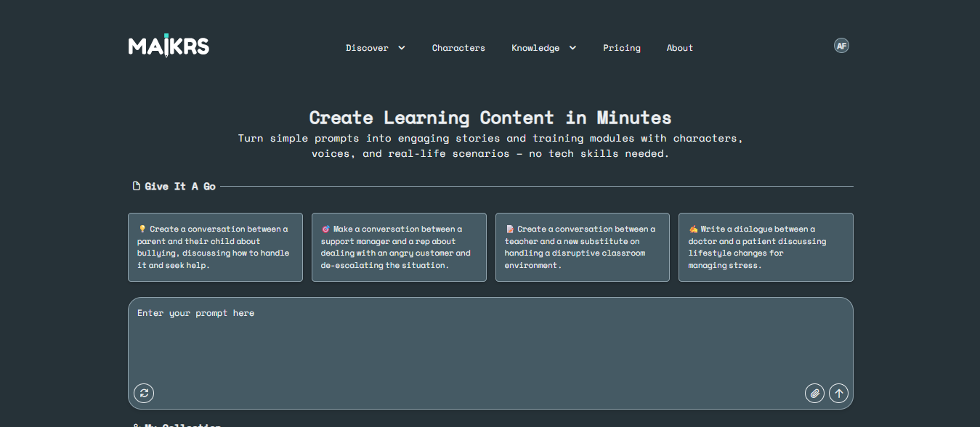Click the document icon beside Give It A Go
The width and height of the screenshot is (980, 427).
[x=136, y=187]
